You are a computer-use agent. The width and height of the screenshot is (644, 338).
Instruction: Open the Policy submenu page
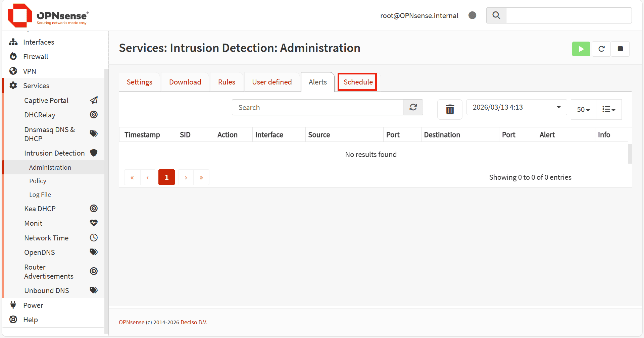click(x=38, y=181)
